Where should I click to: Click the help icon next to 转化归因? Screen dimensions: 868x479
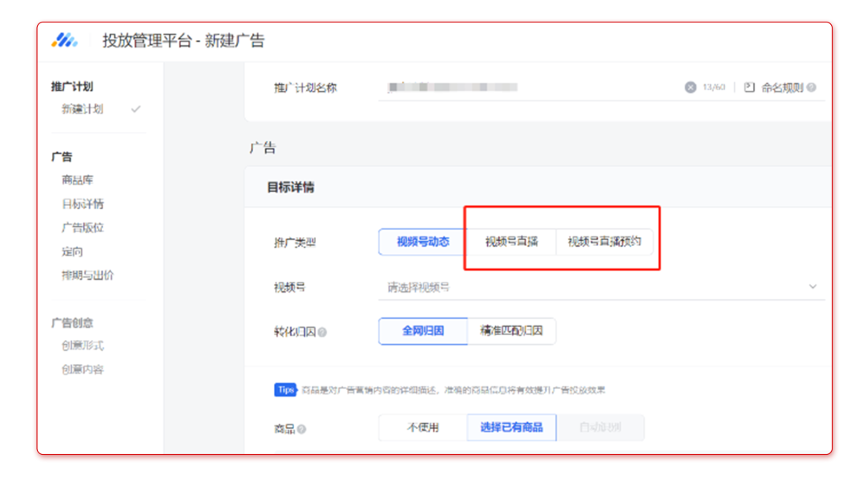[322, 332]
